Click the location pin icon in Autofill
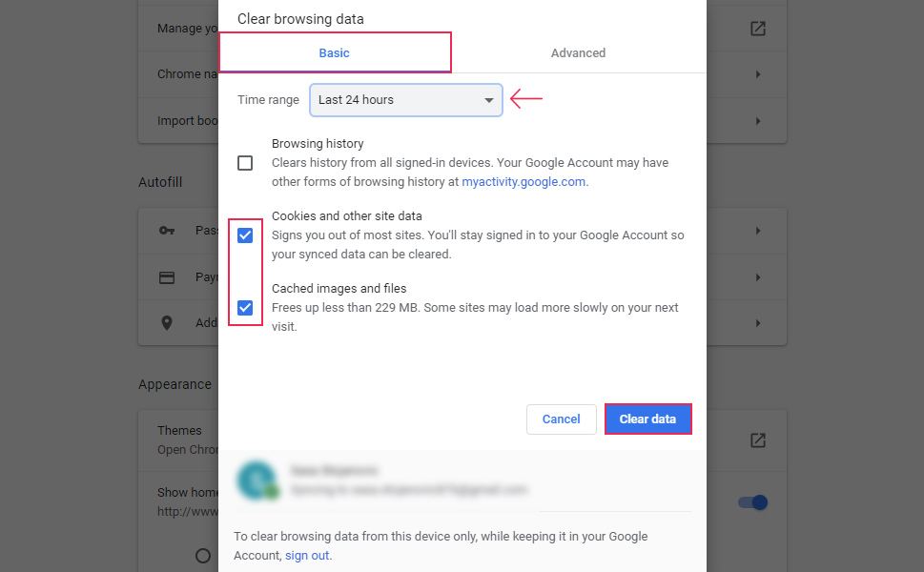Screen dimensions: 924x572 click(167, 323)
